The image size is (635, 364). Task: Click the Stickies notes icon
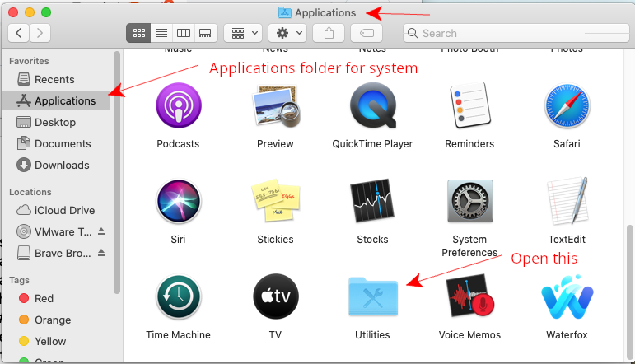pyautogui.click(x=276, y=200)
